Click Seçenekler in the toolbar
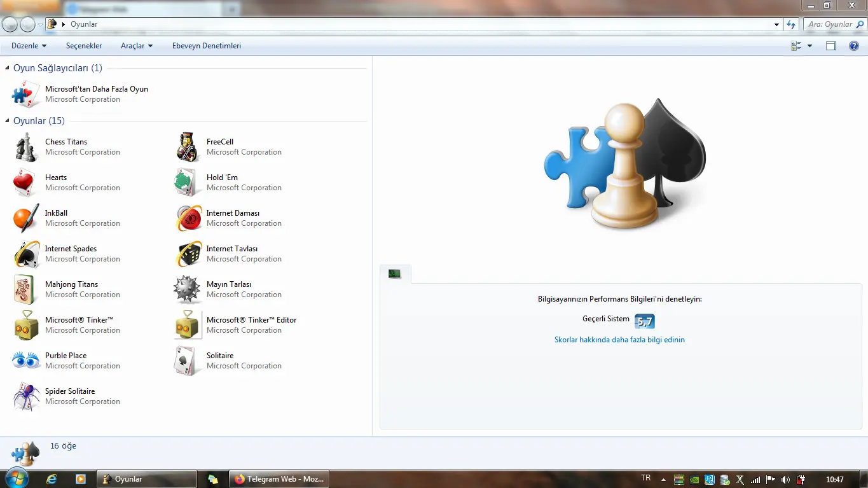 84,46
